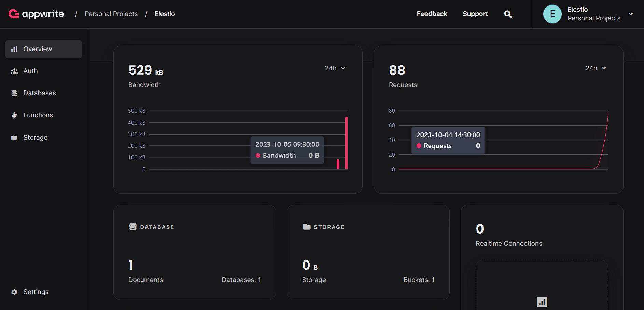Open the Storage summary card
This screenshot has width=644, height=310.
368,252
